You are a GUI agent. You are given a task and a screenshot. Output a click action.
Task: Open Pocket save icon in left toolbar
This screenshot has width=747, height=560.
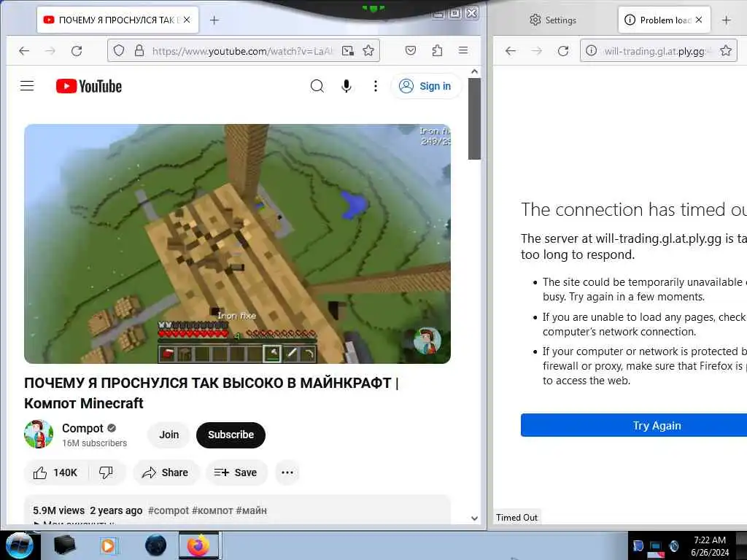click(411, 50)
